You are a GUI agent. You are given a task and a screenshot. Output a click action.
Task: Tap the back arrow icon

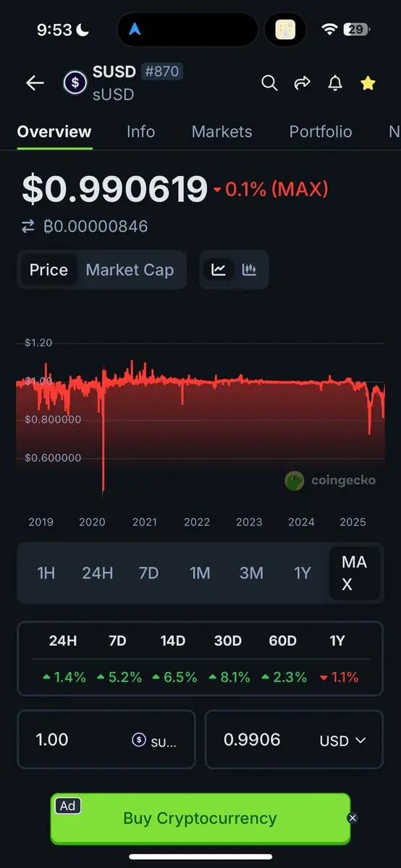(35, 83)
